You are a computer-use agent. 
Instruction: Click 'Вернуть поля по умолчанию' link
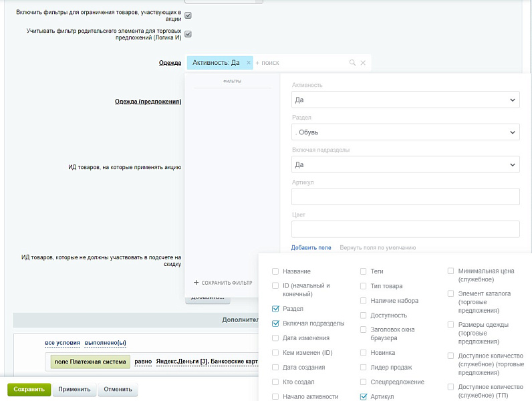(x=378, y=247)
